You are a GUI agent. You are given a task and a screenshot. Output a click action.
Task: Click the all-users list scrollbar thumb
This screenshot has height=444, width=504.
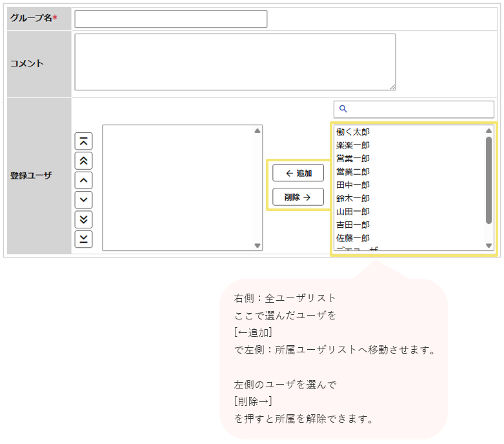click(489, 180)
